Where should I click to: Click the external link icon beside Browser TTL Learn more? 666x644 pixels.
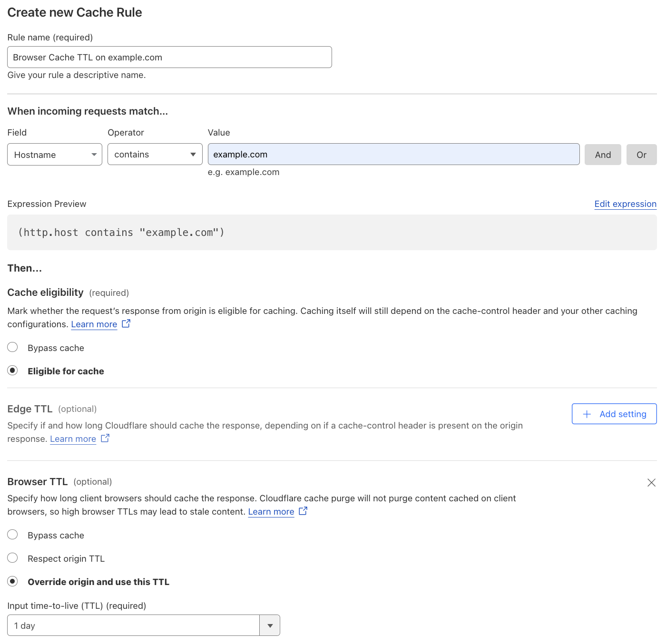coord(303,511)
